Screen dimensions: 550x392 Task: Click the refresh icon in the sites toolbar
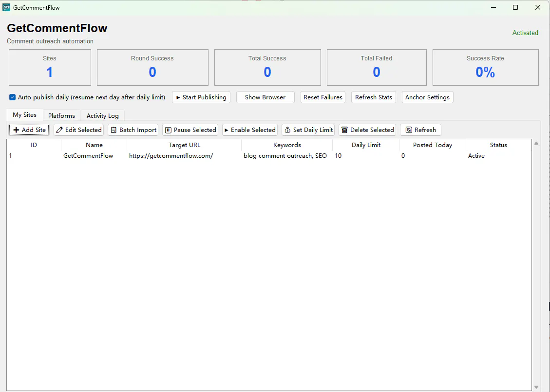[409, 130]
